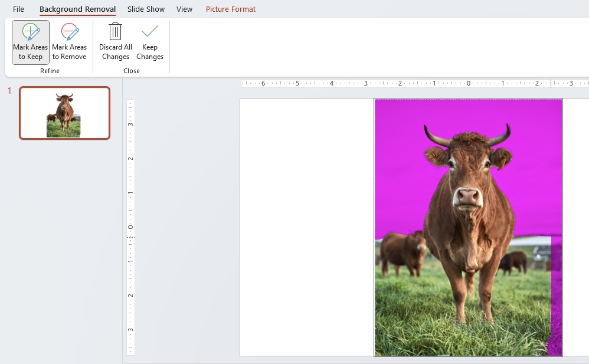Click the cow's left horn
Viewport: 589px width, 364px height.
pyautogui.click(x=436, y=136)
